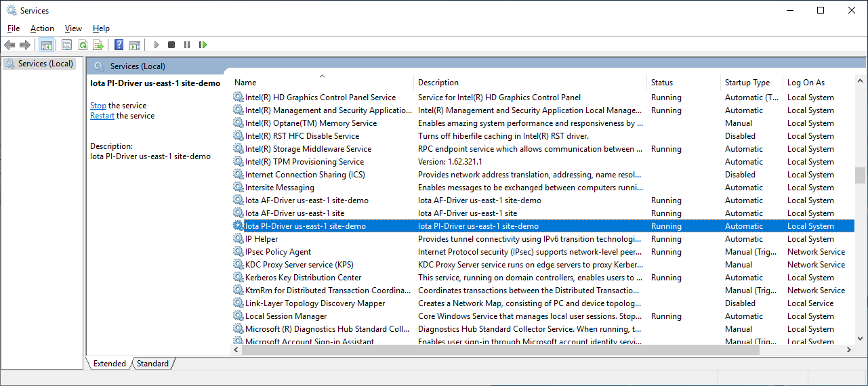
Task: Open the Properties toolbar icon
Action: coord(66,45)
